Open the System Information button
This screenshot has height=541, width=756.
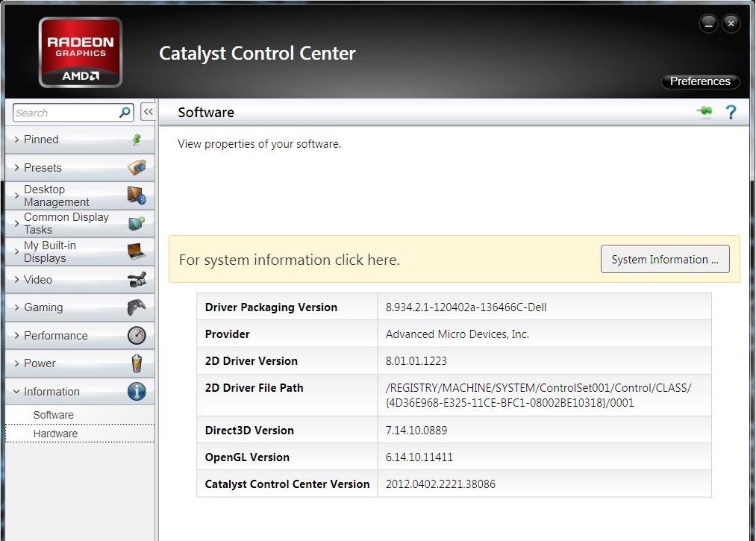tap(664, 260)
